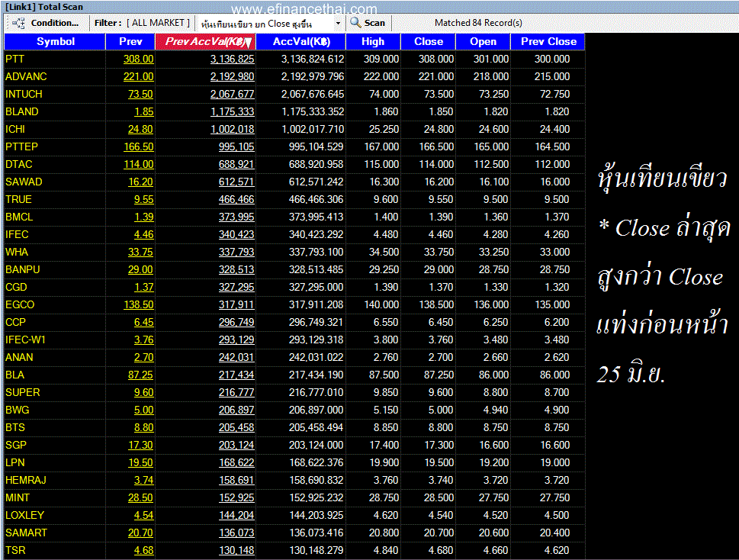The image size is (739, 560).
Task: Select the MINT symbol
Action: tap(18, 497)
